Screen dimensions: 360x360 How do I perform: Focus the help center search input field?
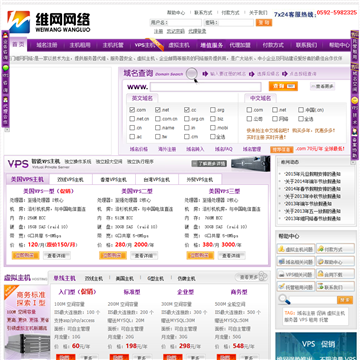313,300
